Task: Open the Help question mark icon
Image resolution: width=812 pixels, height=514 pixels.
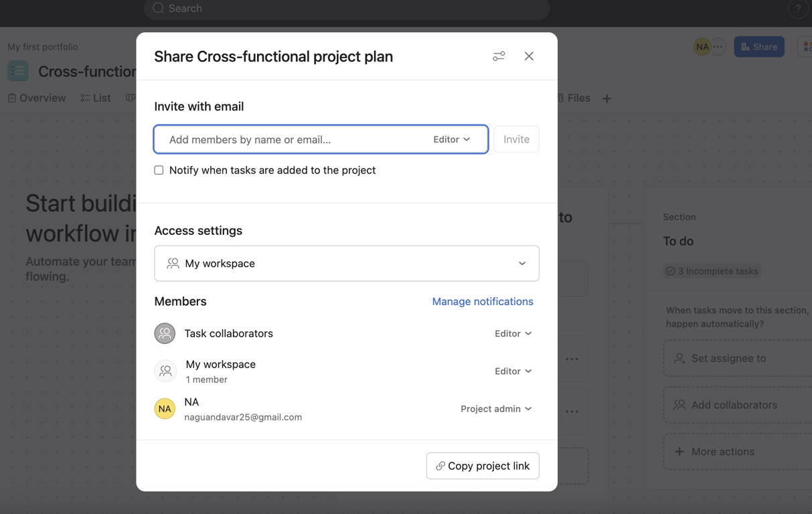Action: click(x=797, y=9)
